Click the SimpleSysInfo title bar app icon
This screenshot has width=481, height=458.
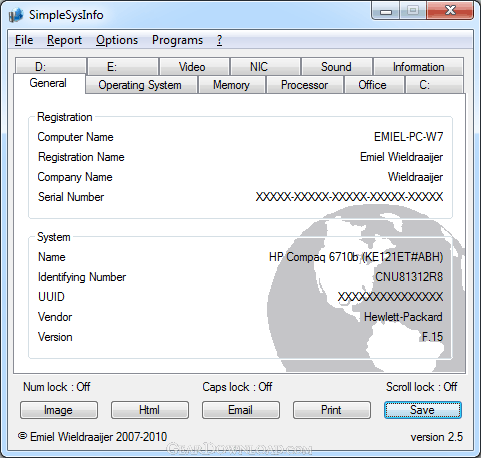coord(16,15)
